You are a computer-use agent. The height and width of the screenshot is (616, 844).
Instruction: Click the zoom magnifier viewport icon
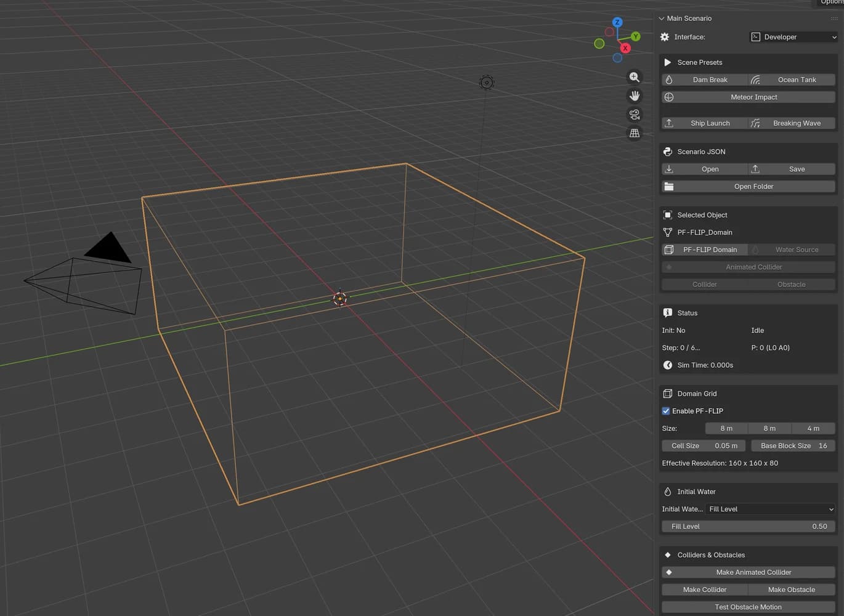pos(634,77)
